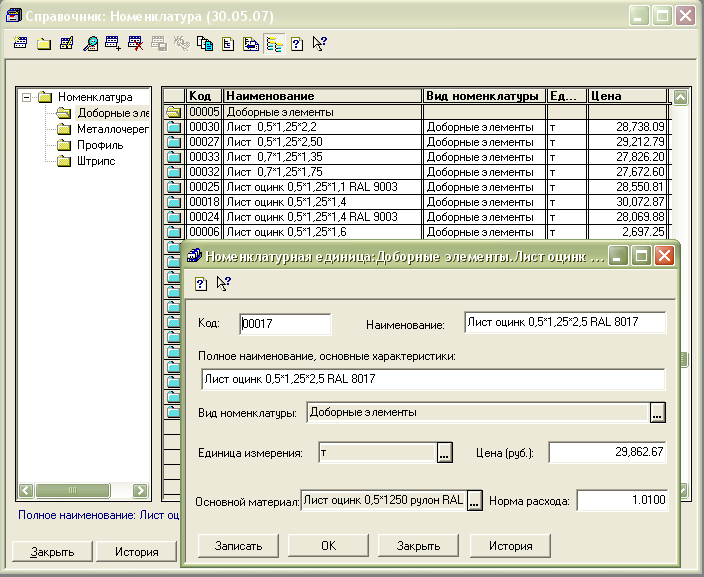Click the help icon in main toolbar

[x=297, y=43]
